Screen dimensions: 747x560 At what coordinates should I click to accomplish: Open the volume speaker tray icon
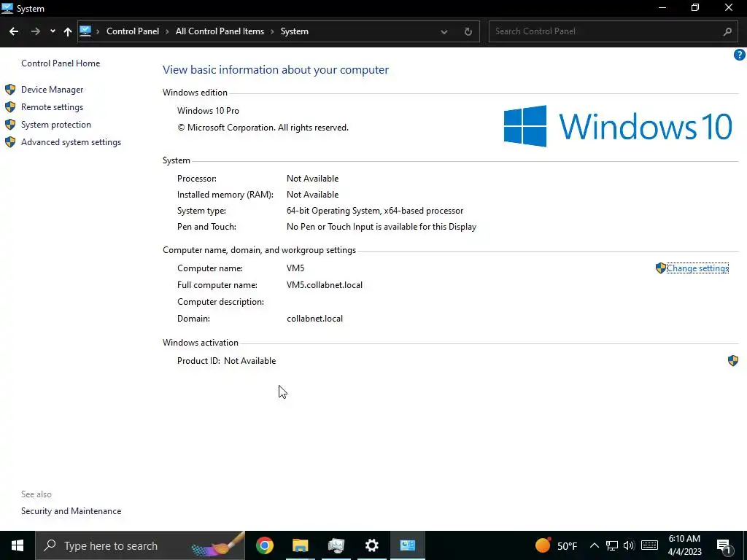pyautogui.click(x=629, y=545)
